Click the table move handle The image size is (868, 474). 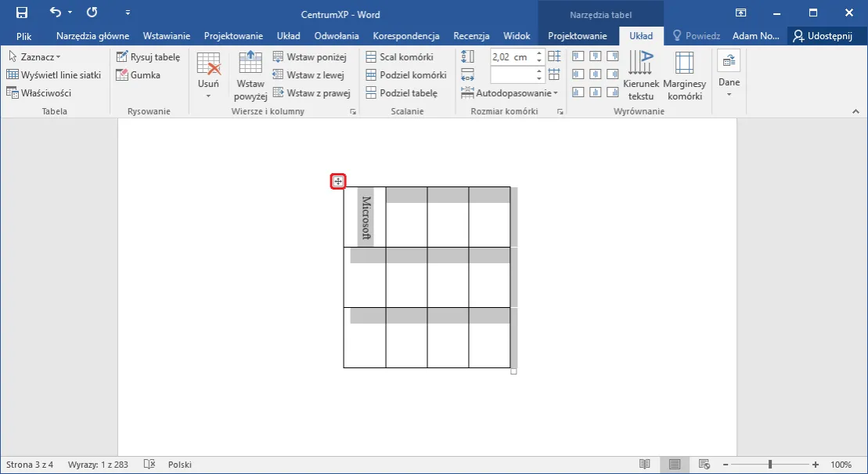[x=338, y=182]
